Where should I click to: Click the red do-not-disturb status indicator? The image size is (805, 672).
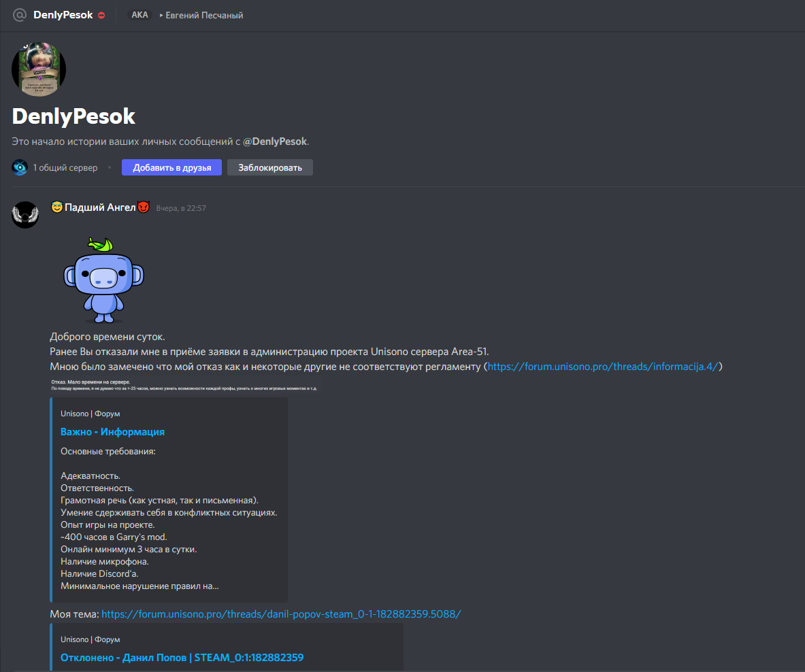click(x=101, y=15)
